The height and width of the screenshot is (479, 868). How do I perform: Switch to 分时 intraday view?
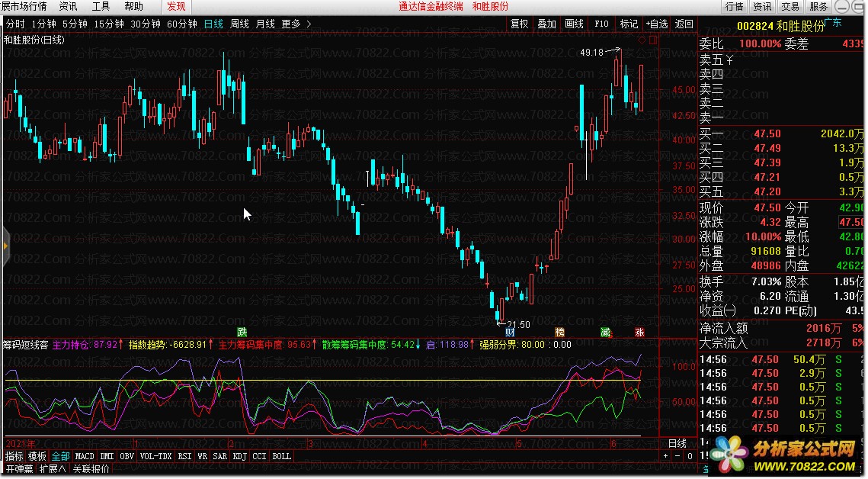15,24
